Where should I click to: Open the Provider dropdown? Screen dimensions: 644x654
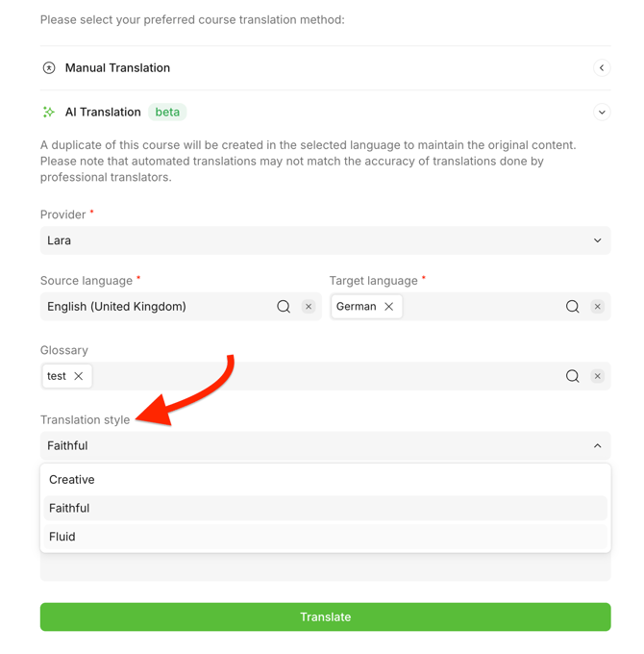325,240
